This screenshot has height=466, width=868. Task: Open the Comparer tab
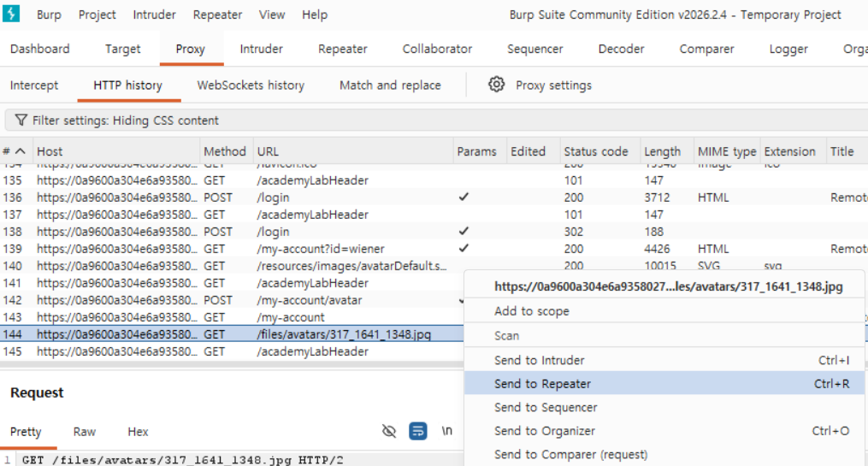706,49
